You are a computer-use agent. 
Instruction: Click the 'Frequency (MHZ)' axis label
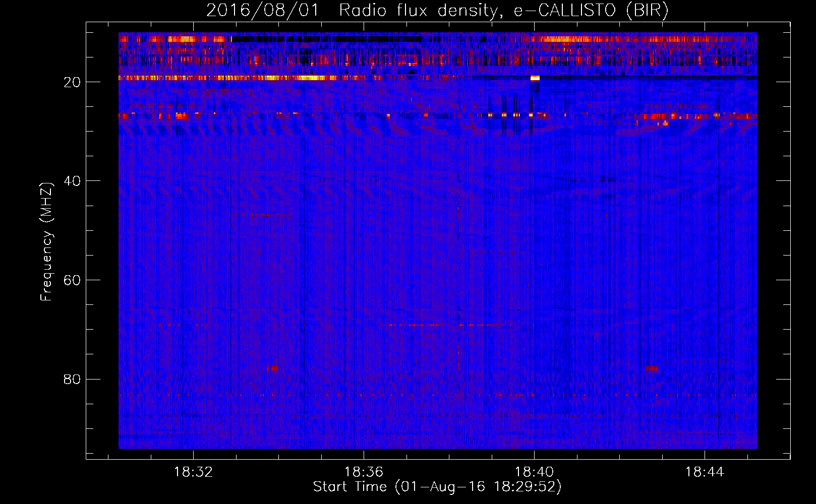[x=46, y=242]
